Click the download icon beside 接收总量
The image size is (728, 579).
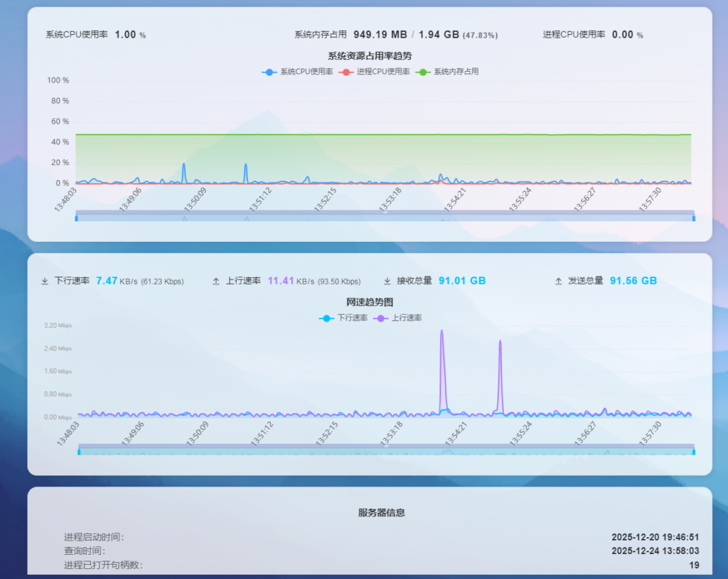[x=387, y=281]
